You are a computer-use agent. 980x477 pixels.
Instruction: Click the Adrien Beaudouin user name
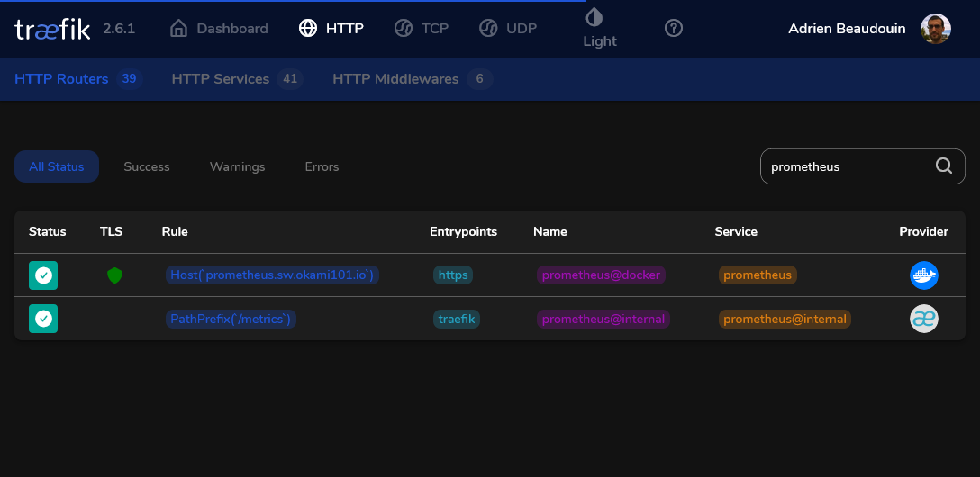point(847,29)
